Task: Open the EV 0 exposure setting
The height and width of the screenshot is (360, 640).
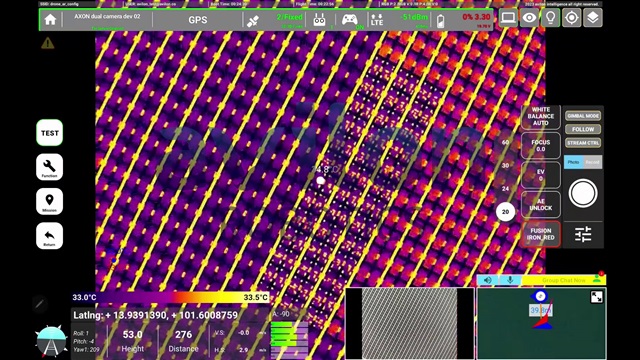Action: click(x=540, y=175)
